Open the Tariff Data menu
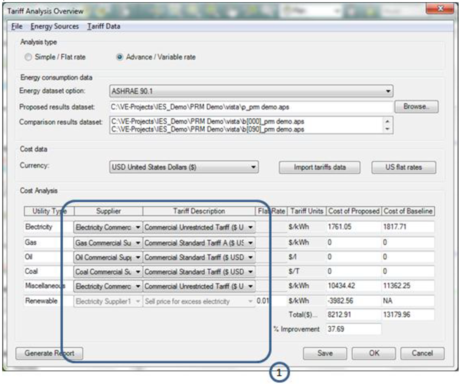This screenshot has height=384, width=463. click(104, 26)
